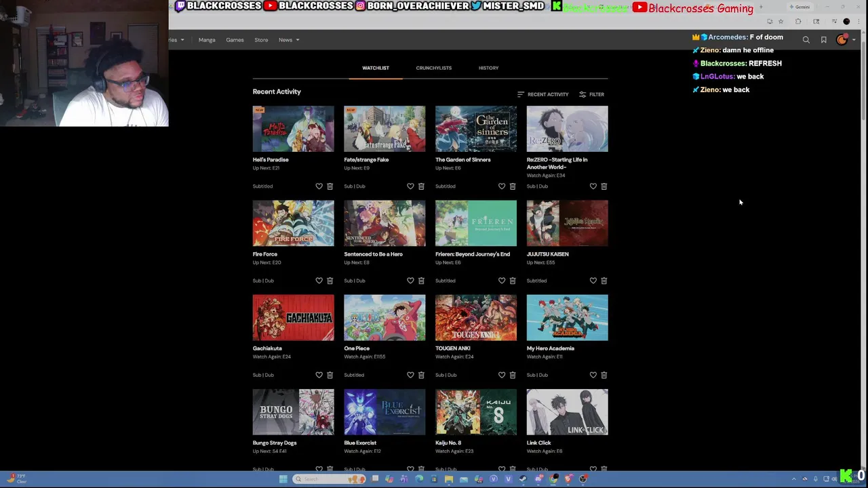
Task: Click the Windows Start button
Action: [283, 479]
